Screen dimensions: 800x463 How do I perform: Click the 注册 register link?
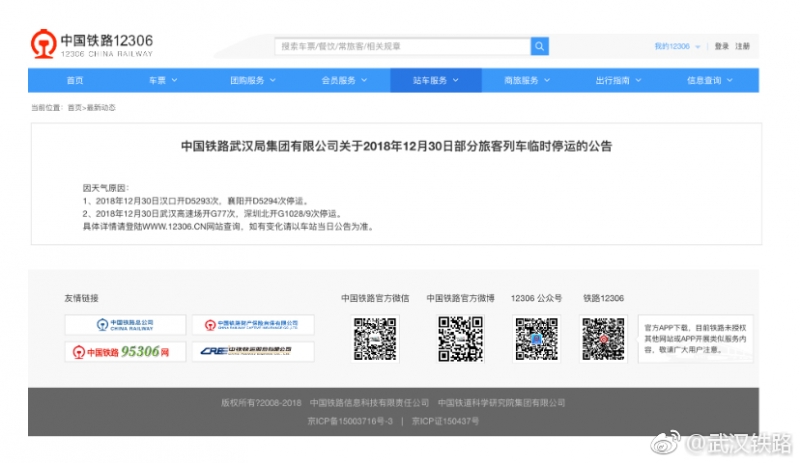pyautogui.click(x=743, y=46)
